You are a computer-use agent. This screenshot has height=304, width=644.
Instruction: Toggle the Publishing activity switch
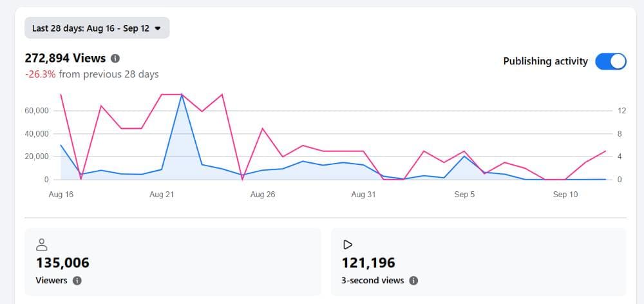tap(611, 61)
